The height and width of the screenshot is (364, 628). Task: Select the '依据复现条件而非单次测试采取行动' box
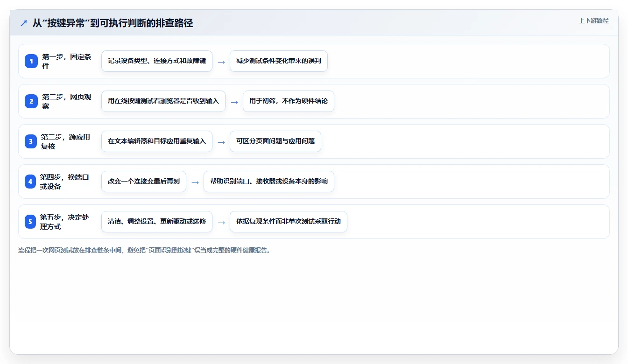[289, 222]
